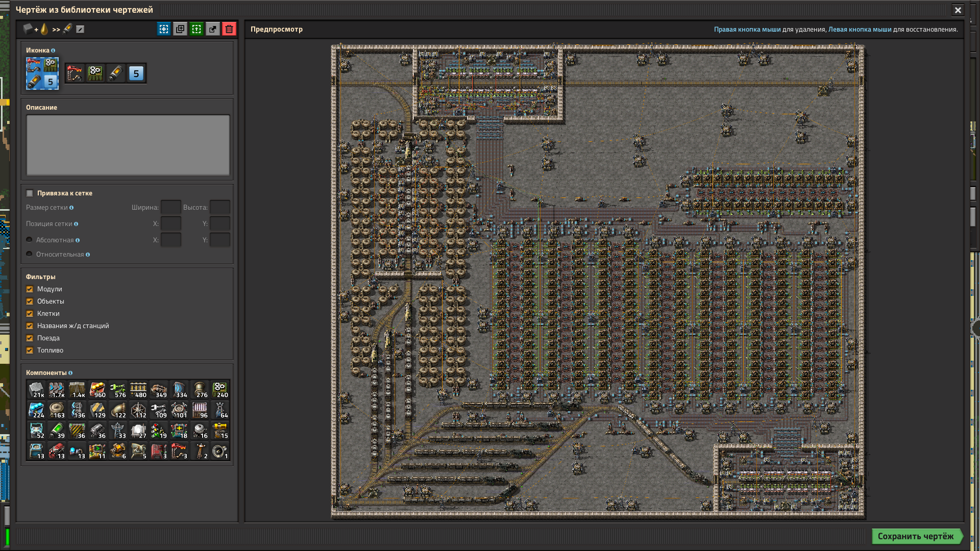Image resolution: width=980 pixels, height=551 pixels.
Task: Click the green dashed-square up-arrow button
Action: coord(197,29)
